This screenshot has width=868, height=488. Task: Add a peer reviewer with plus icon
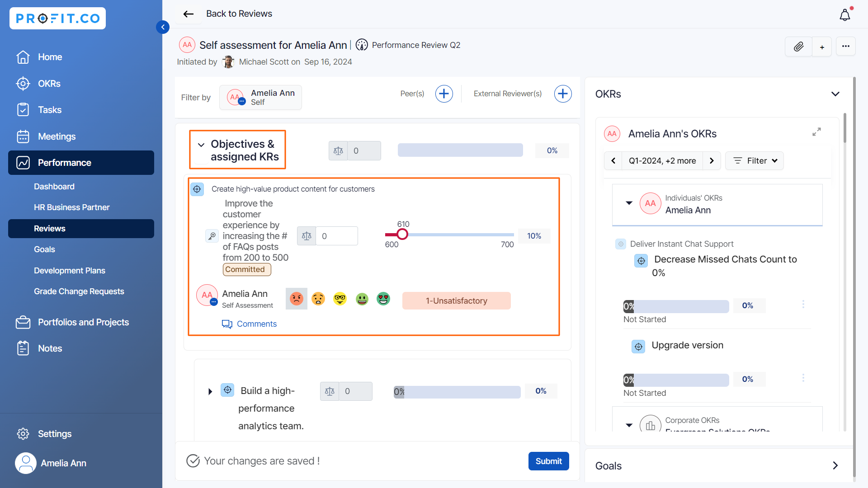444,94
